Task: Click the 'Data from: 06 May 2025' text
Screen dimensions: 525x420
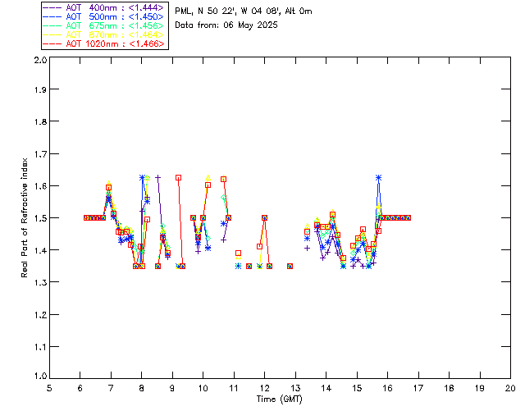Action: point(226,25)
